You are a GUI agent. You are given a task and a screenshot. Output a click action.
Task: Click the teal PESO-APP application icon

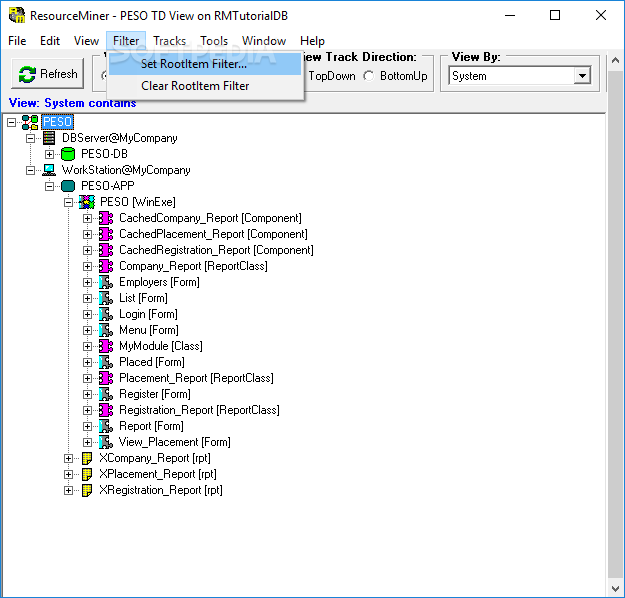tap(68, 186)
